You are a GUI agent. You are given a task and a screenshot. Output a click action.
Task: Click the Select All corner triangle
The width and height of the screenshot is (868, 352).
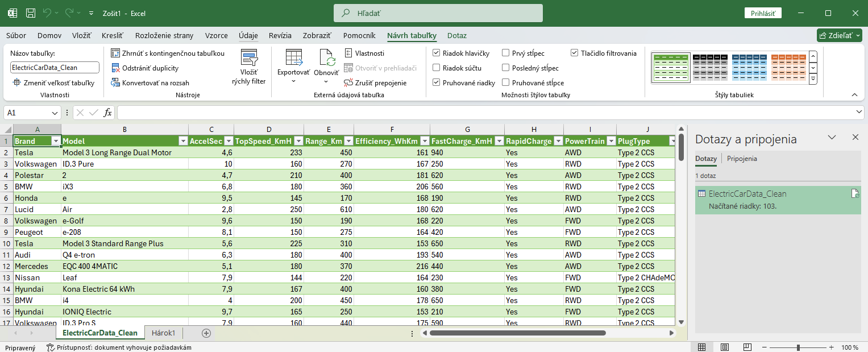click(7, 130)
